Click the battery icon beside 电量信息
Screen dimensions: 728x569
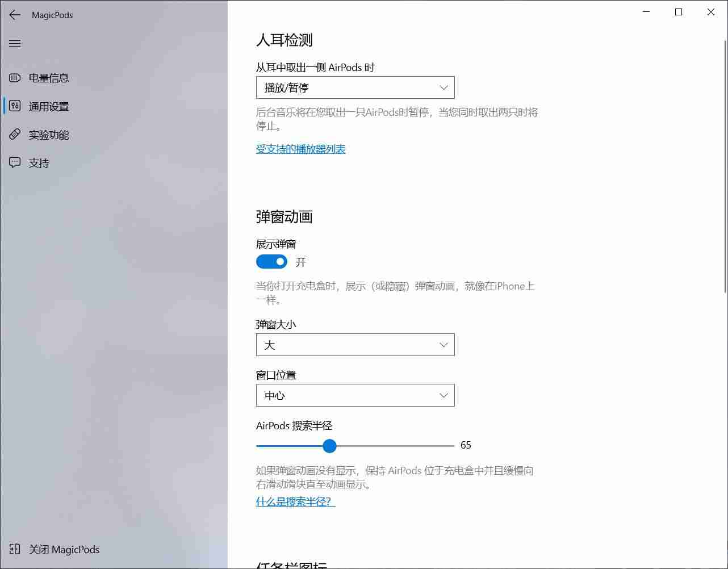(15, 78)
